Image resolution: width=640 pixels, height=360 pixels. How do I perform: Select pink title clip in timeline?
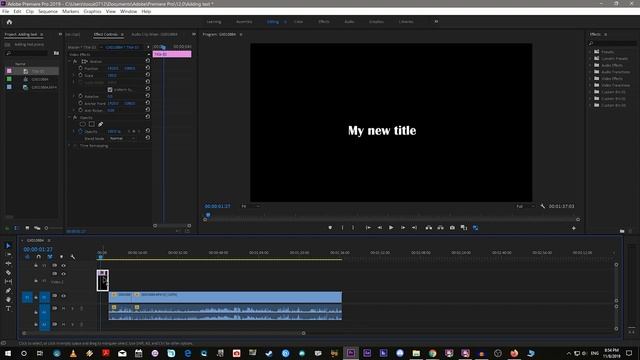coord(102,280)
